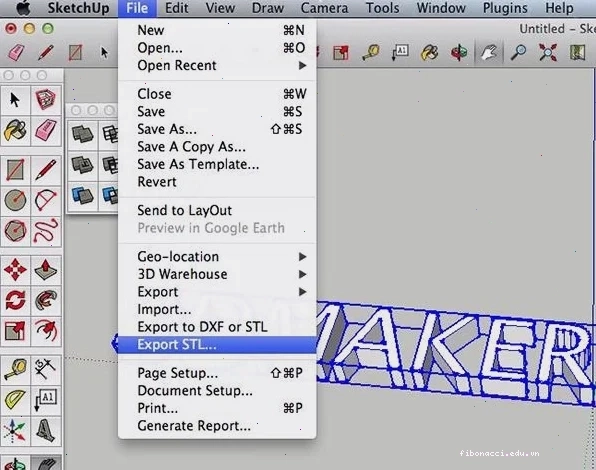Choose Export to DXF or STL
The image size is (596, 470).
click(217, 327)
